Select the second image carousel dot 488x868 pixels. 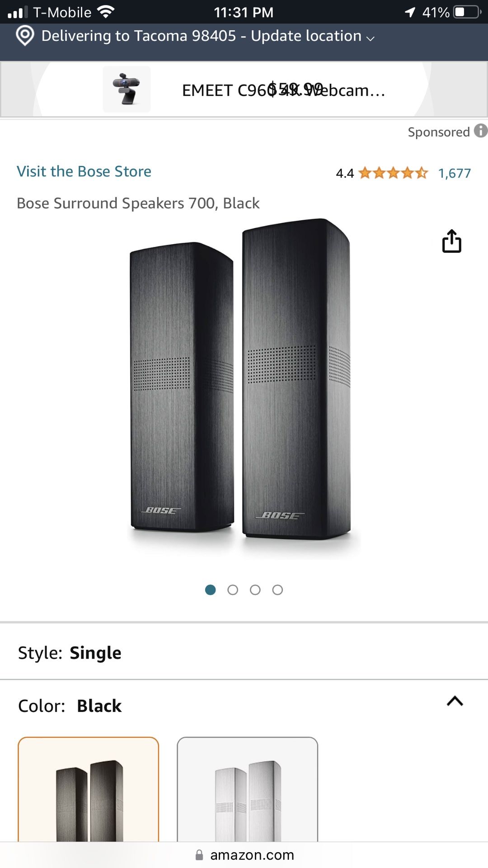[x=233, y=590]
